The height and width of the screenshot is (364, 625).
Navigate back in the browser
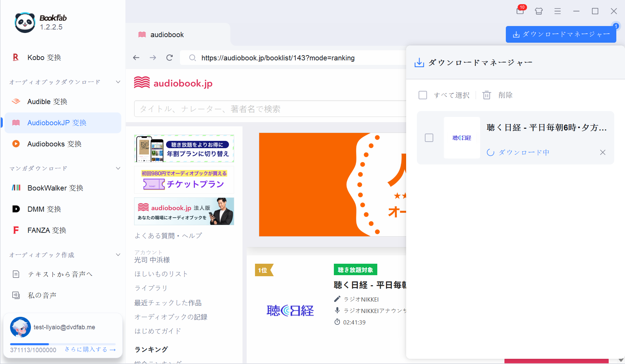tap(136, 58)
